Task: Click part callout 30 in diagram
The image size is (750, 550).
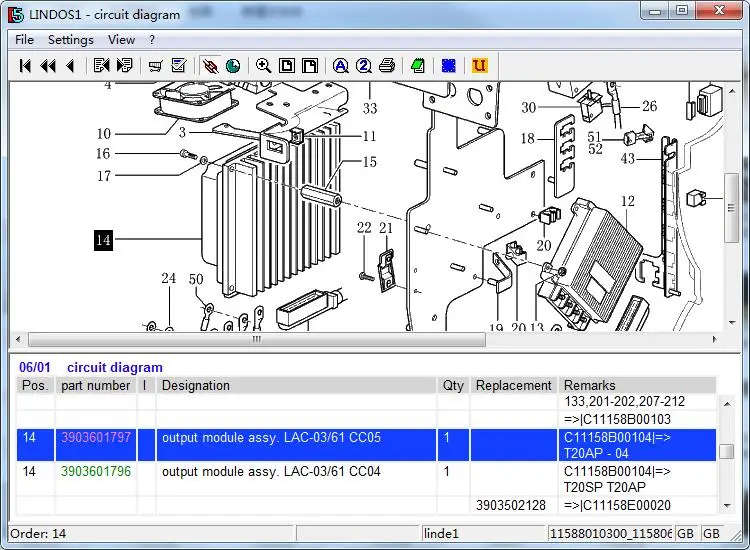Action: coord(529,107)
